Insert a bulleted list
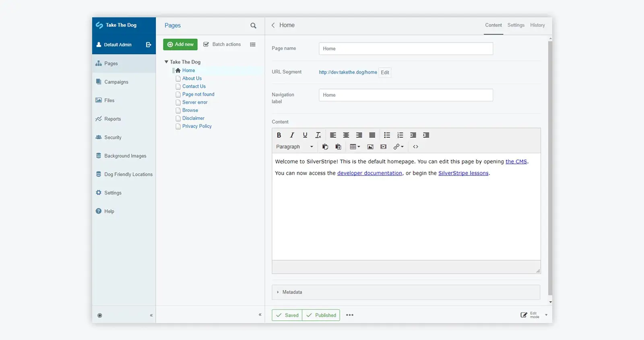 387,135
